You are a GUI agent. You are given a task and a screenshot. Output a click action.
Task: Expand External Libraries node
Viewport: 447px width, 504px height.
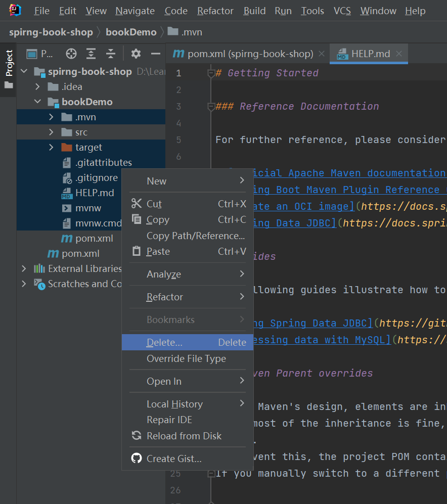click(24, 268)
